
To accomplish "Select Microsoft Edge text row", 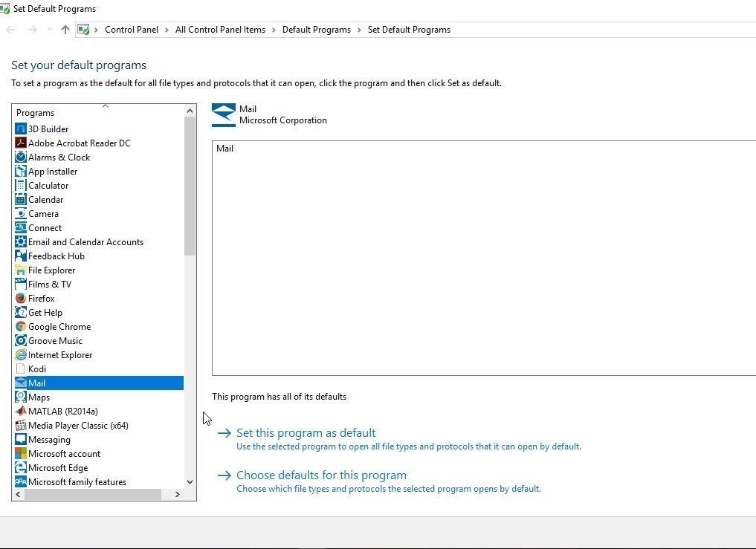I will tap(58, 467).
